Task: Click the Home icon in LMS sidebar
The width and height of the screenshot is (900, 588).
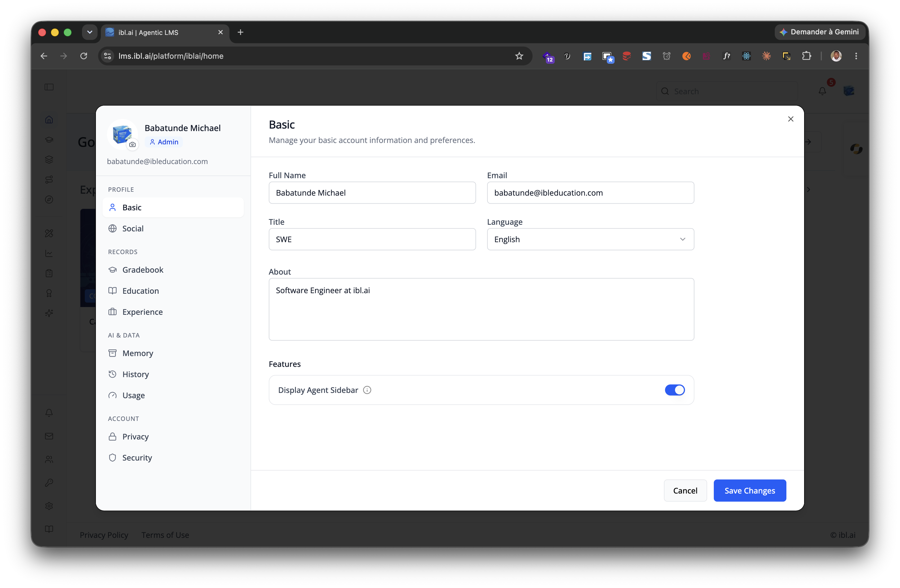Action: [49, 119]
